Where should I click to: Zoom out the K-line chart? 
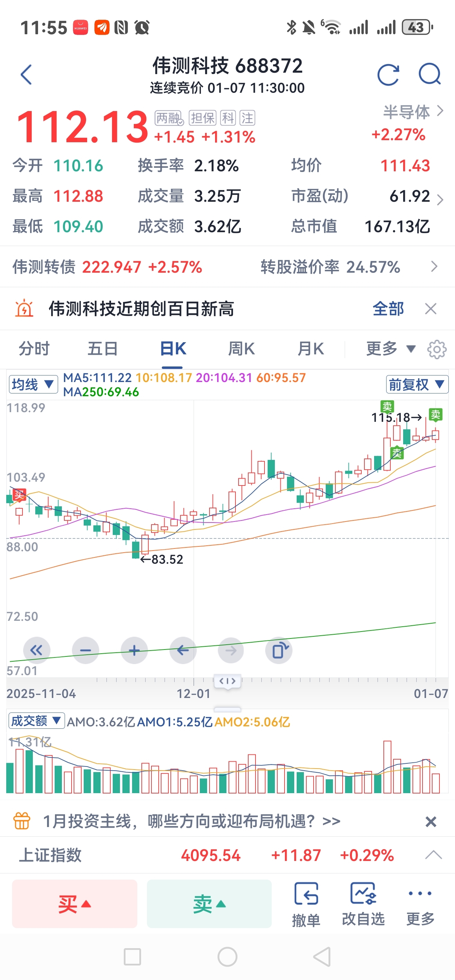coord(85,651)
